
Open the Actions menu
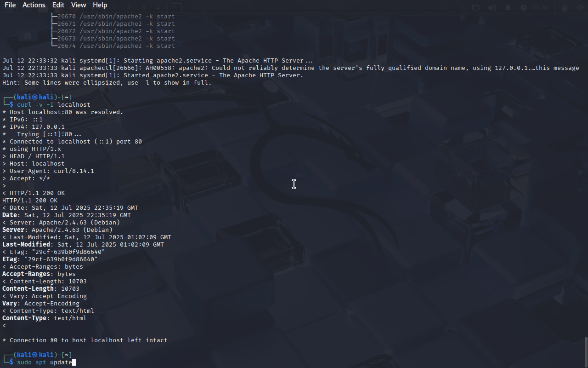[x=34, y=5]
